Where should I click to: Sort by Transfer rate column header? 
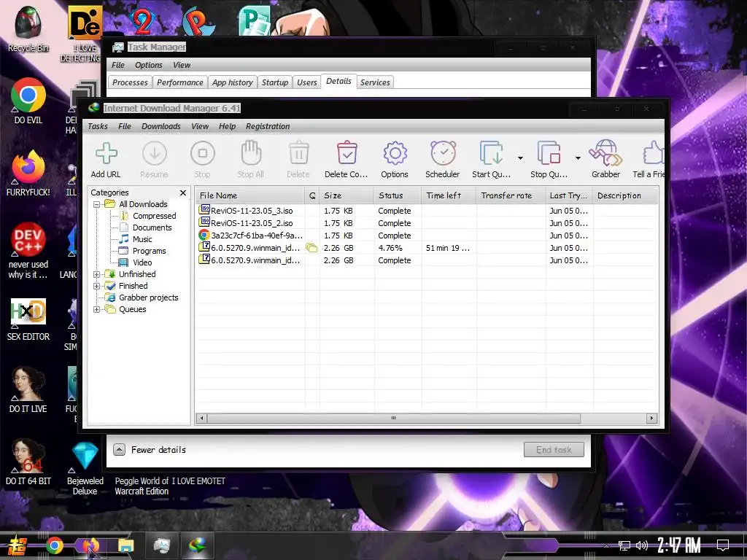click(x=511, y=195)
